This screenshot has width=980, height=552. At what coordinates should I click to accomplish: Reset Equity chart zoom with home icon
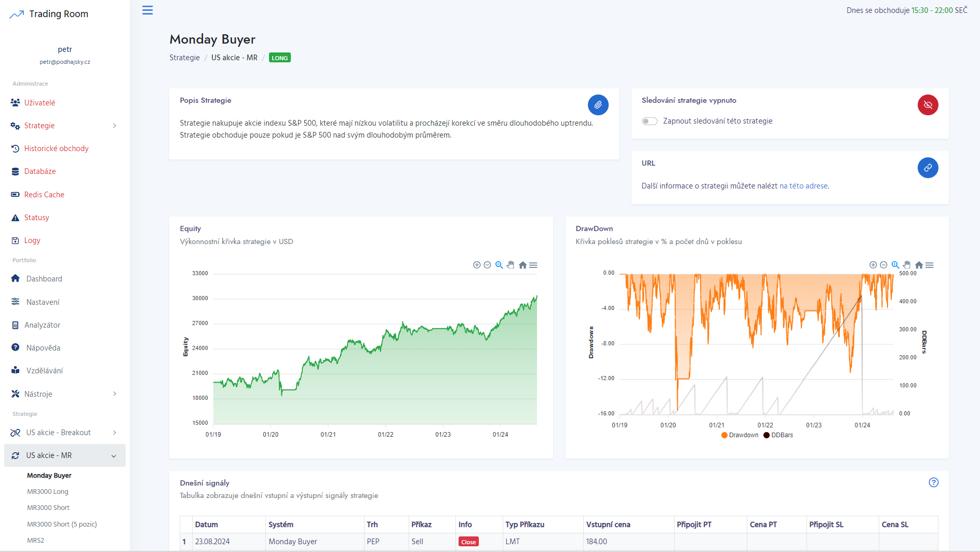coord(522,265)
